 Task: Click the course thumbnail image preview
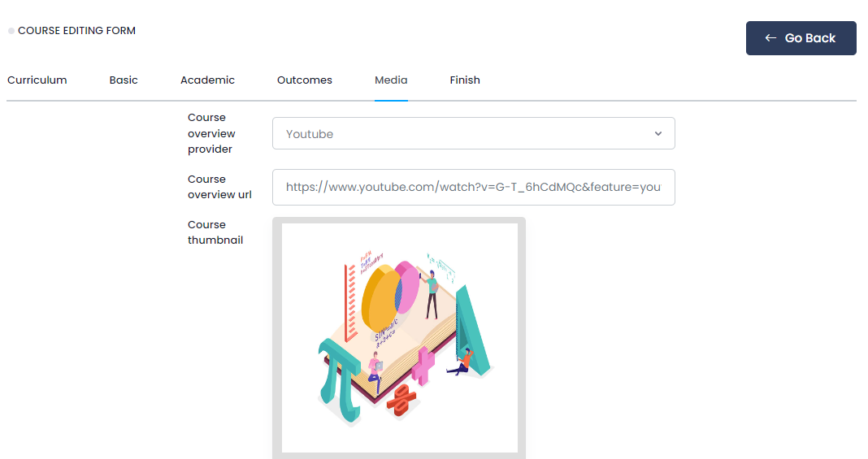point(399,337)
